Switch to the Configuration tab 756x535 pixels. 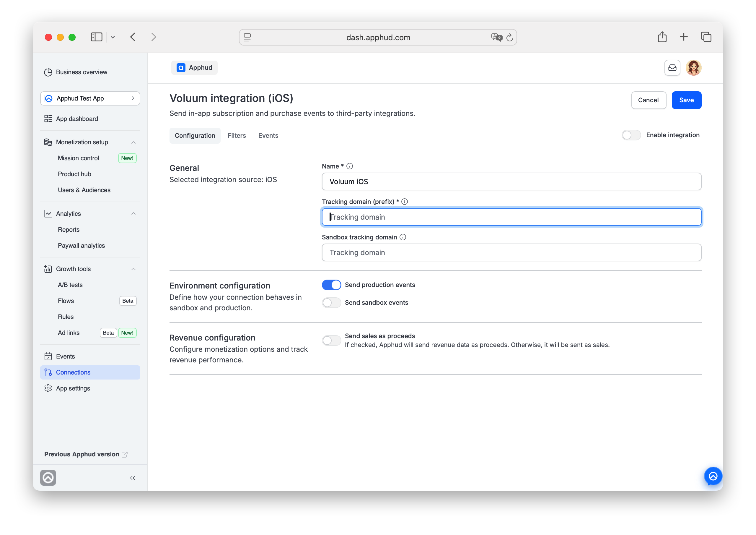tap(195, 135)
